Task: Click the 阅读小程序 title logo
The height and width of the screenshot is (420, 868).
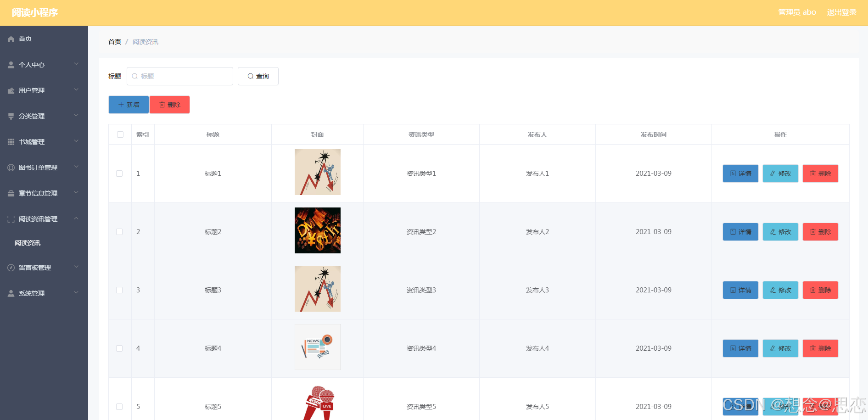Action: click(35, 12)
